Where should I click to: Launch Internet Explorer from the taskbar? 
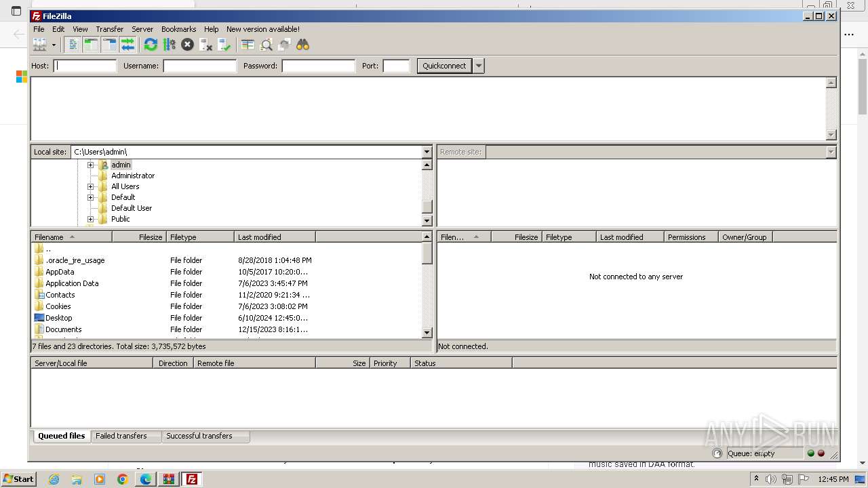(x=54, y=479)
